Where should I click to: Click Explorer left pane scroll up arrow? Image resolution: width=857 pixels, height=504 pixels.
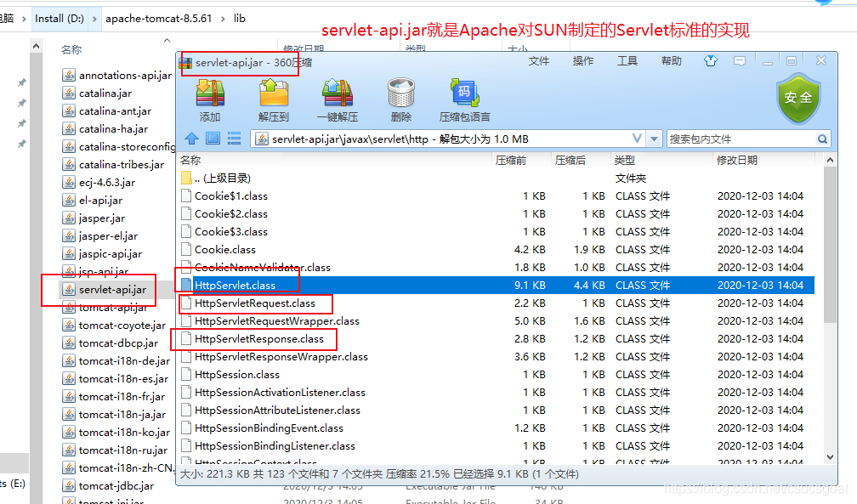tap(36, 47)
